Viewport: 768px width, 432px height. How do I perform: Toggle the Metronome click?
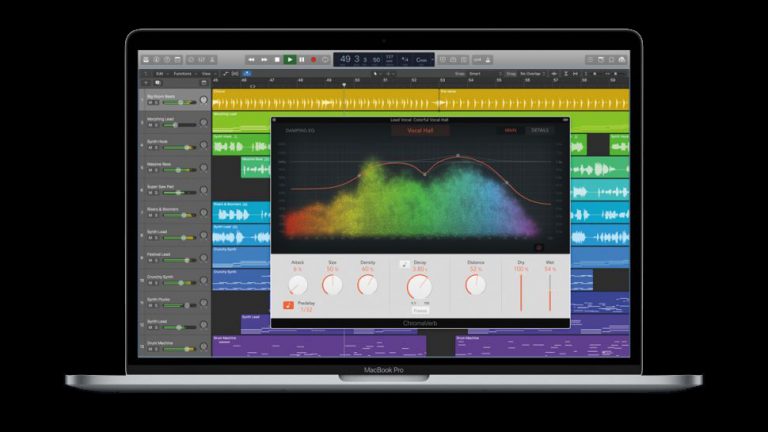(488, 60)
